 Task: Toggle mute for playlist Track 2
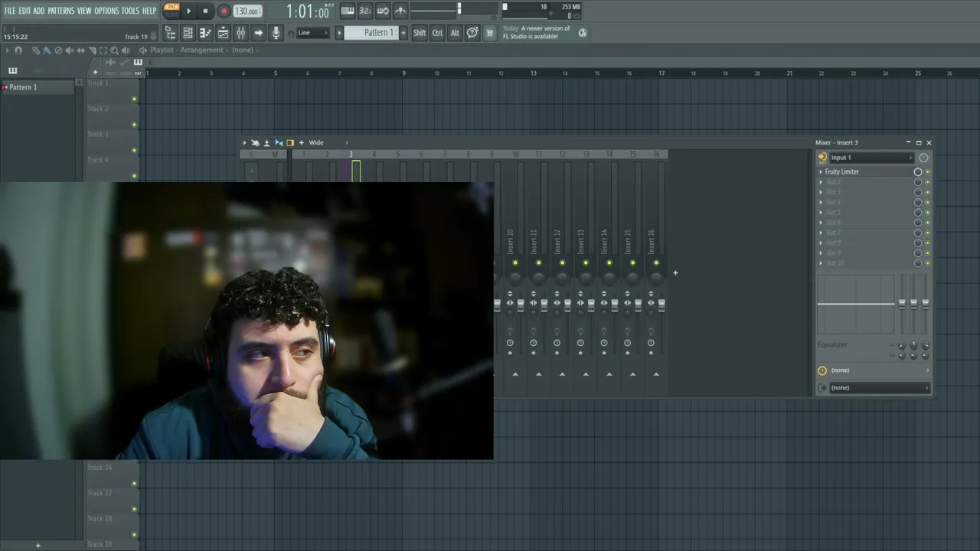135,124
